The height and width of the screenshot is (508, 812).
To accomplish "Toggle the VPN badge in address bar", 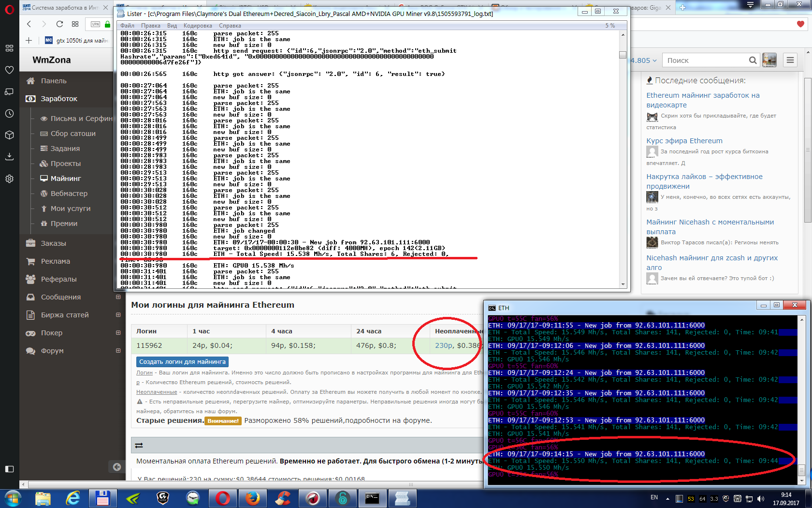I will pos(95,24).
